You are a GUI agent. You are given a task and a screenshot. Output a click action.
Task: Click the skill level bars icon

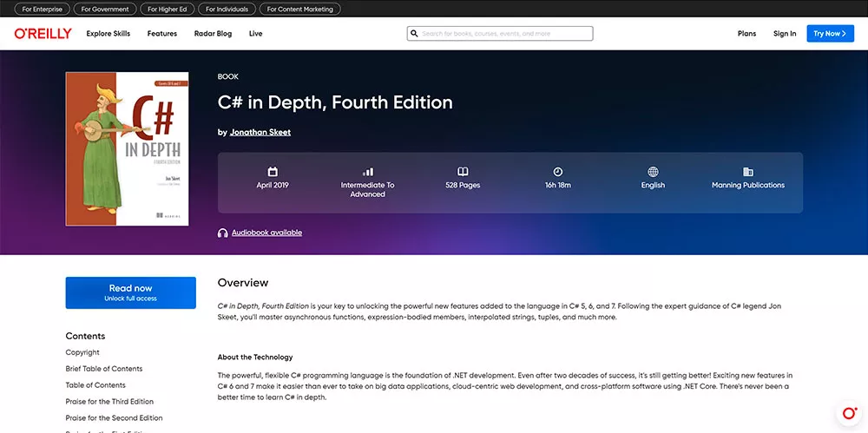[367, 172]
